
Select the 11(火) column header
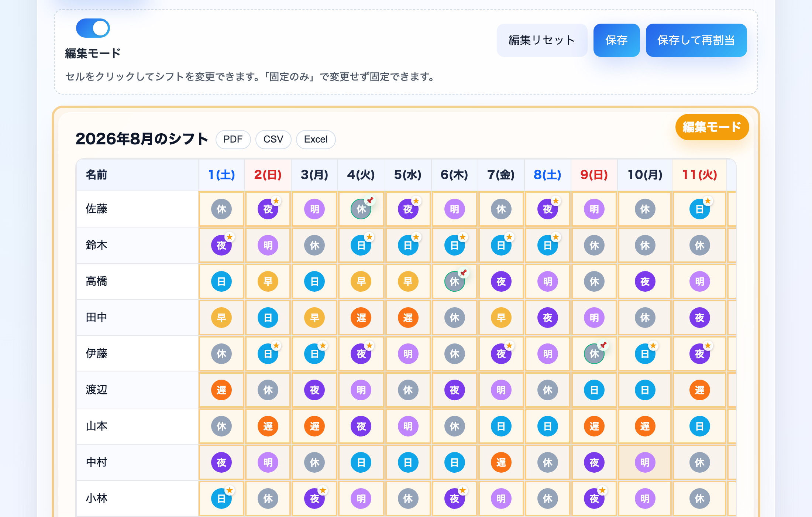pyautogui.click(x=699, y=175)
